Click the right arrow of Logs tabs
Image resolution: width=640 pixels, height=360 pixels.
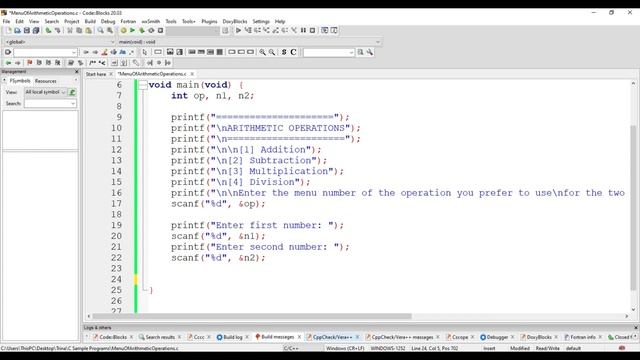pos(635,337)
